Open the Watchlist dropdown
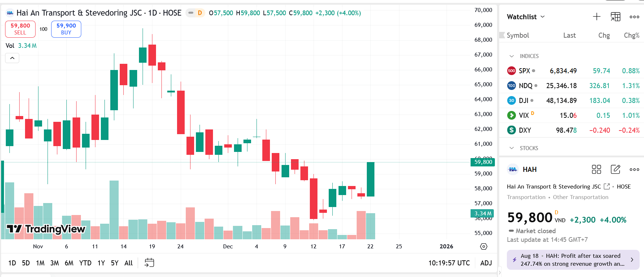The height and width of the screenshot is (277, 644). [526, 17]
